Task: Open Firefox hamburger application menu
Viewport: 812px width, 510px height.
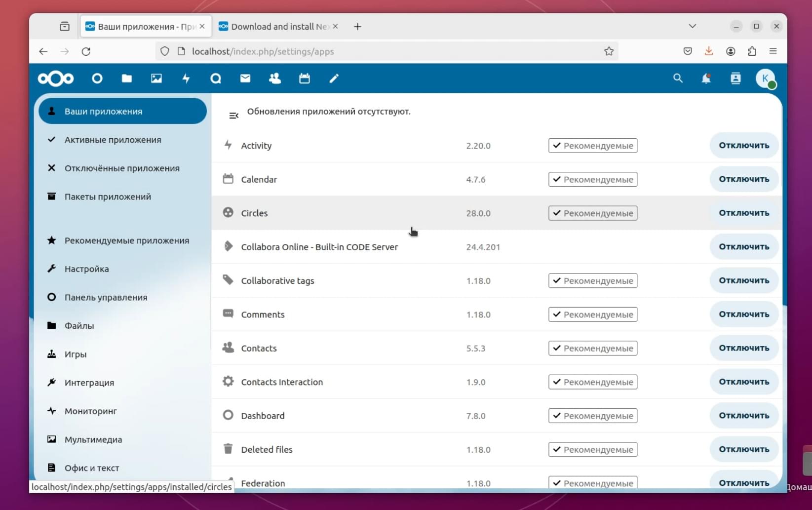Action: pyautogui.click(x=773, y=51)
